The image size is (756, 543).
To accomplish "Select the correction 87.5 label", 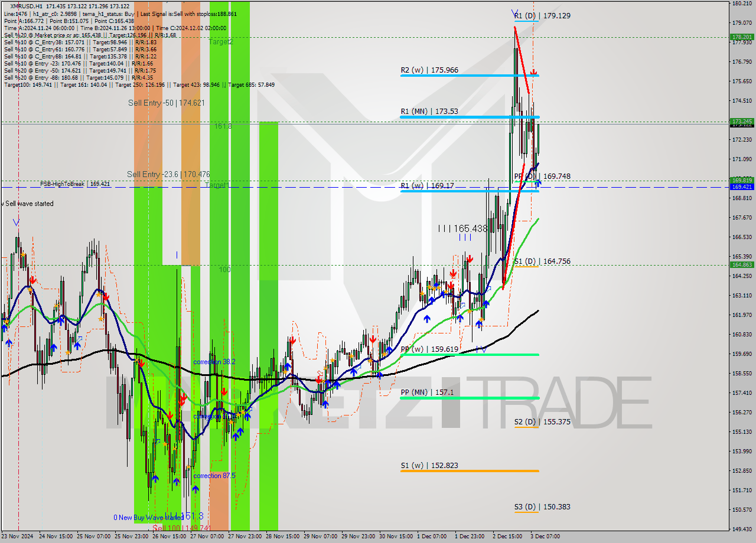I will pos(215,476).
